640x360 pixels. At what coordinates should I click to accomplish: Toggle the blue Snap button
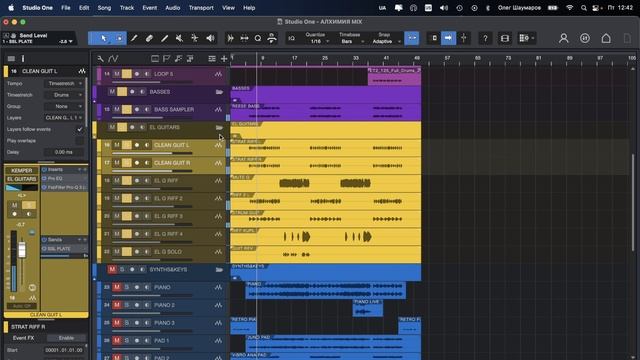pos(412,38)
